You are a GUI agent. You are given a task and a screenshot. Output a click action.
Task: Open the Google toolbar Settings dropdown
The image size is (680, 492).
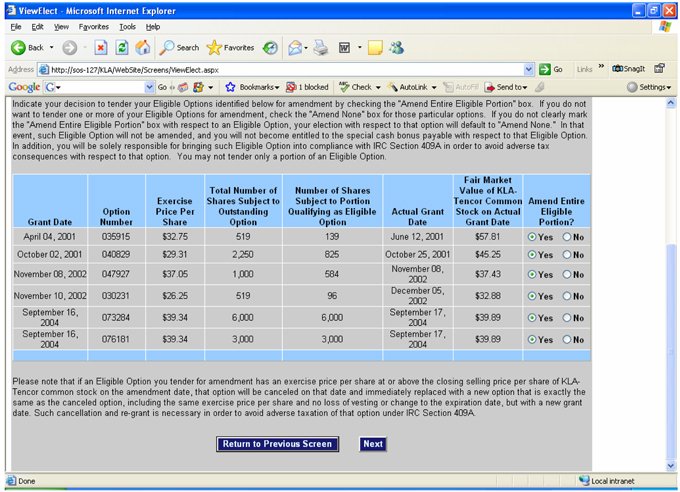(652, 87)
